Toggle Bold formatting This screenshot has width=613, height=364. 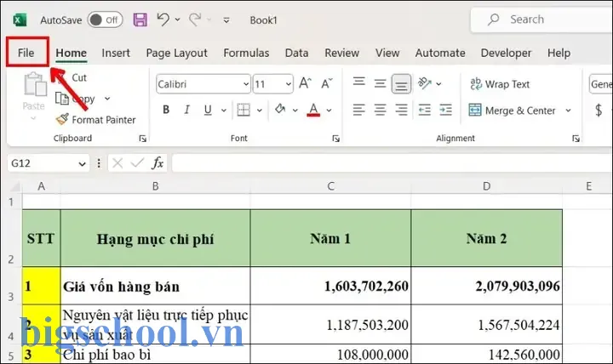(166, 111)
